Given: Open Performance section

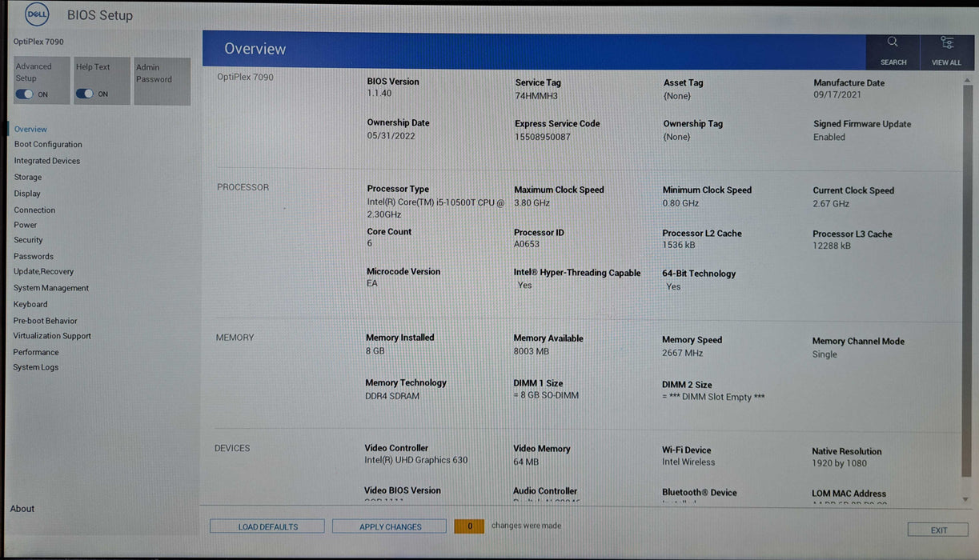Looking at the screenshot, I should (36, 352).
